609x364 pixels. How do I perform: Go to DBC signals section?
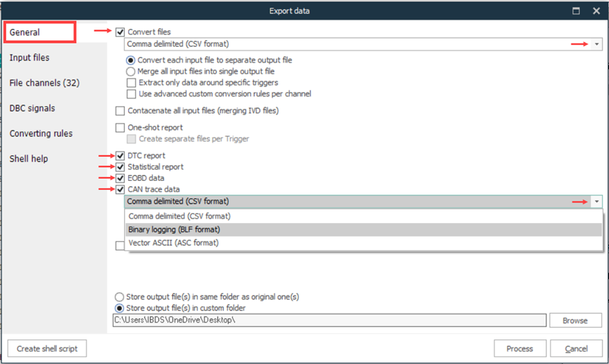pyautogui.click(x=32, y=108)
